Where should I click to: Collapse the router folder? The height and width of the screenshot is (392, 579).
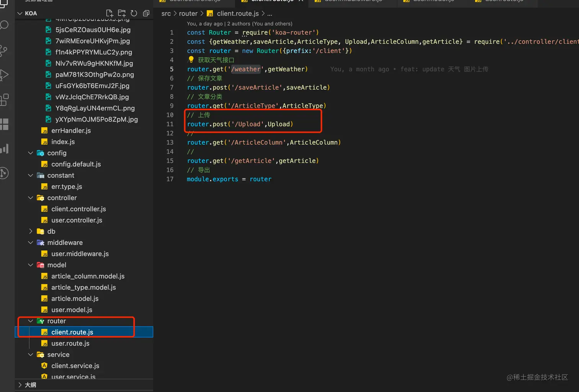[x=31, y=321]
